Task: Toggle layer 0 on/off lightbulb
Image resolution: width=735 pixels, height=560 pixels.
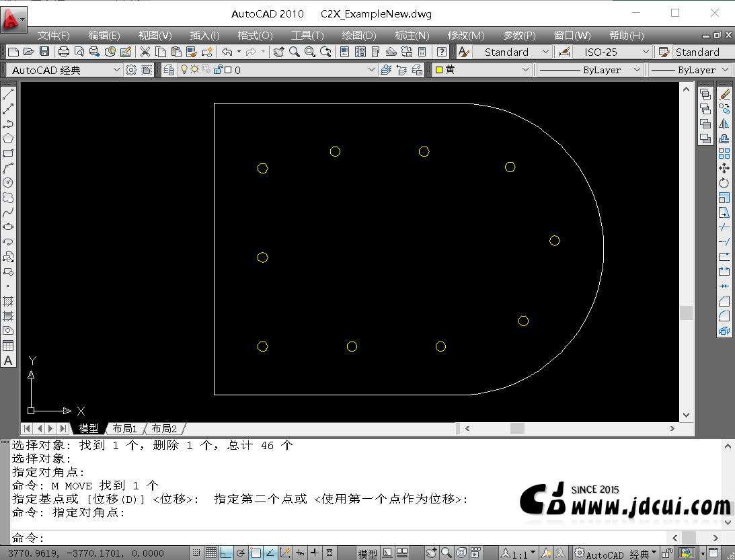Action: (184, 69)
